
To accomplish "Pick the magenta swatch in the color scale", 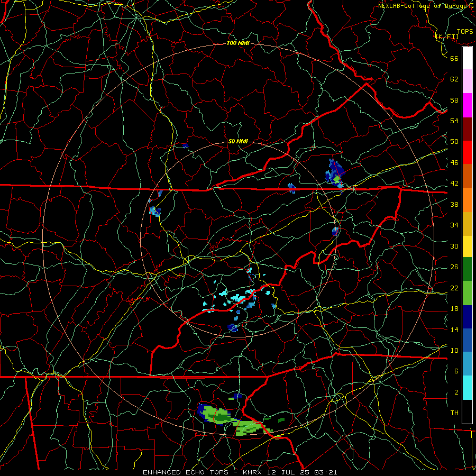I will pyautogui.click(x=467, y=105).
